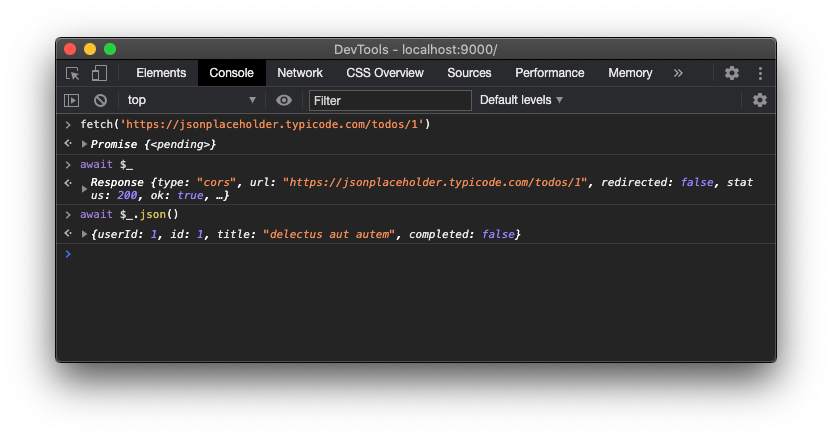Expand the Response object output
This screenshot has height=436, width=832.
[84, 189]
